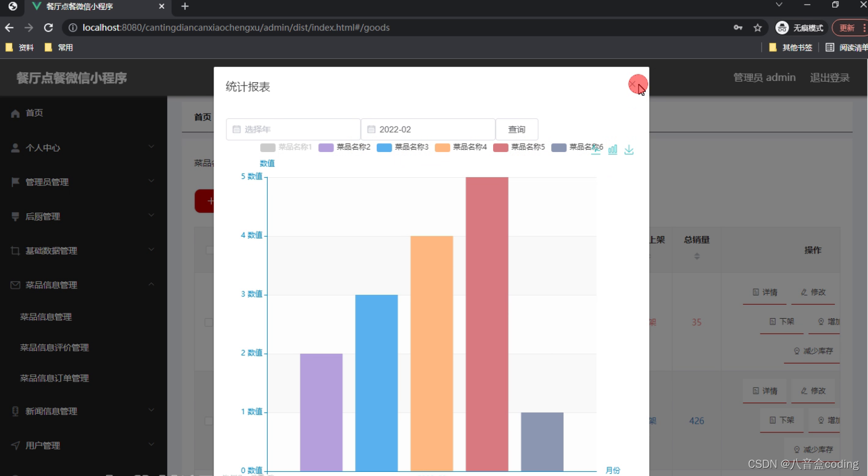The width and height of the screenshot is (868, 476).
Task: Click the flag icon beside 管理员管理
Action: coord(15,182)
